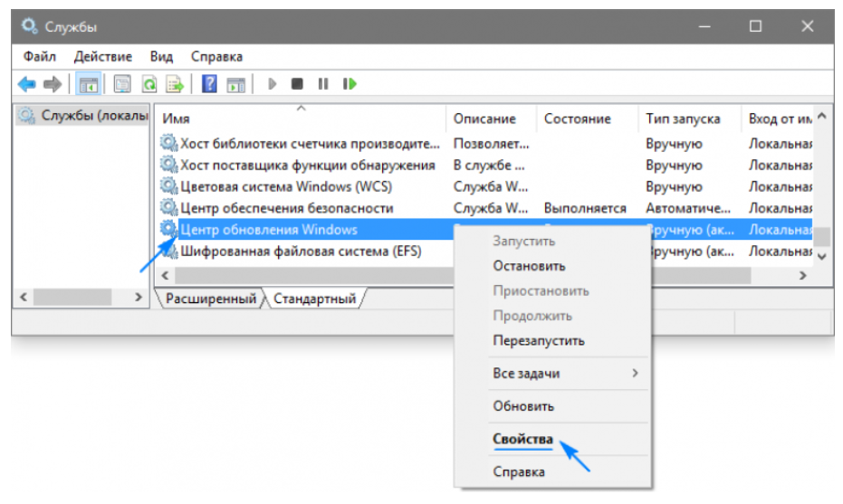Sort by the Состояние column header

click(577, 119)
